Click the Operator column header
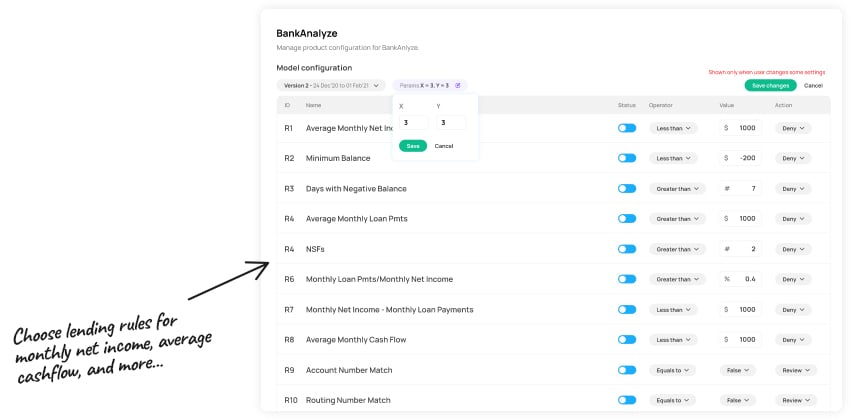 tap(661, 105)
